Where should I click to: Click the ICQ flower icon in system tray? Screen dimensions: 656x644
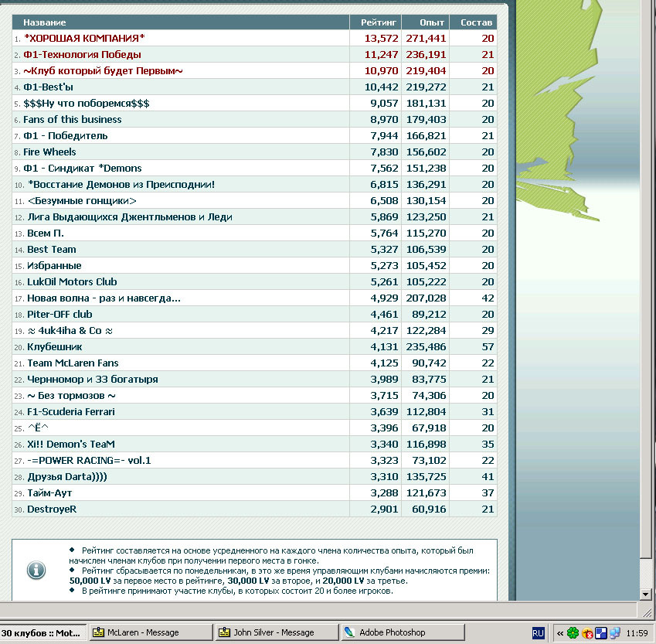(x=573, y=632)
